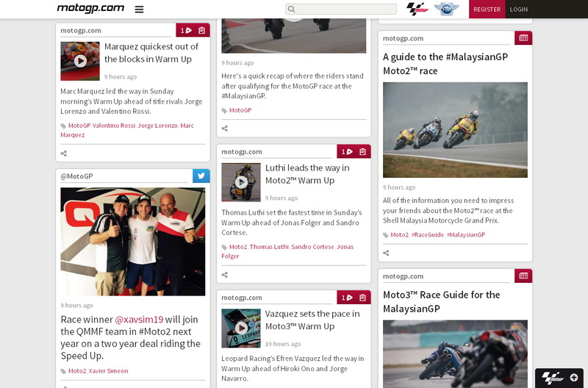This screenshot has width=588, height=388.
Task: Share the Moto2 race guide article
Action: coord(386,253)
